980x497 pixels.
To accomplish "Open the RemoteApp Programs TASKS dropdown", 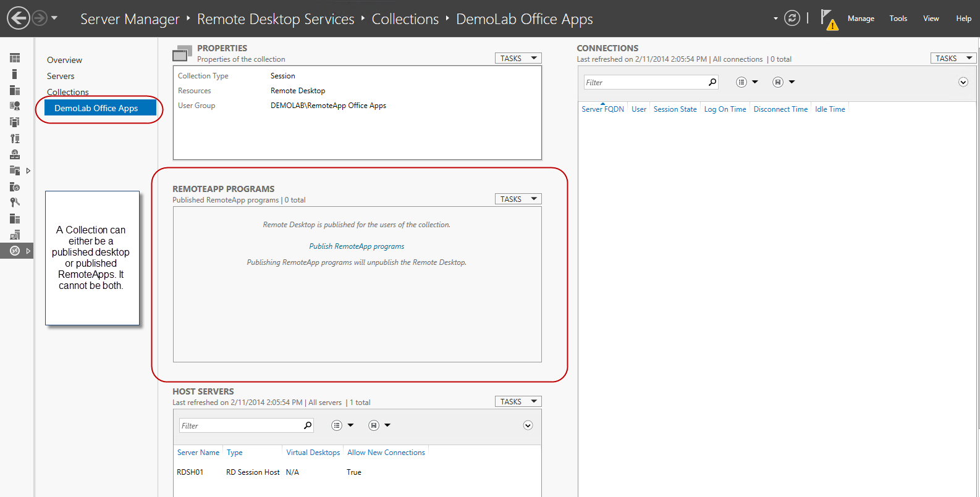I will [x=518, y=199].
